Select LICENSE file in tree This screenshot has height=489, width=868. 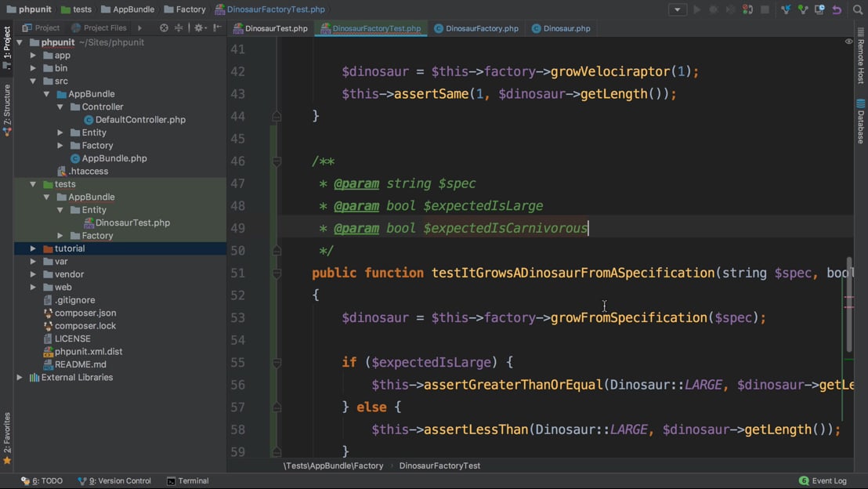tap(67, 339)
